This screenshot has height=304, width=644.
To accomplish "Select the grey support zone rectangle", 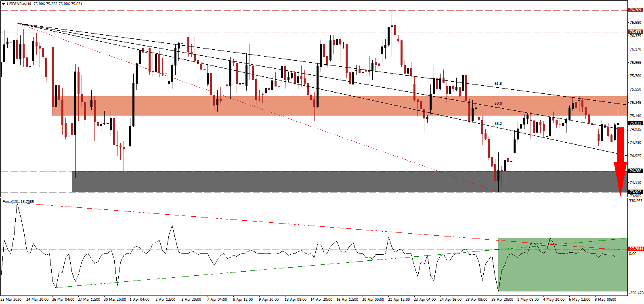I will pyautogui.click(x=350, y=182).
